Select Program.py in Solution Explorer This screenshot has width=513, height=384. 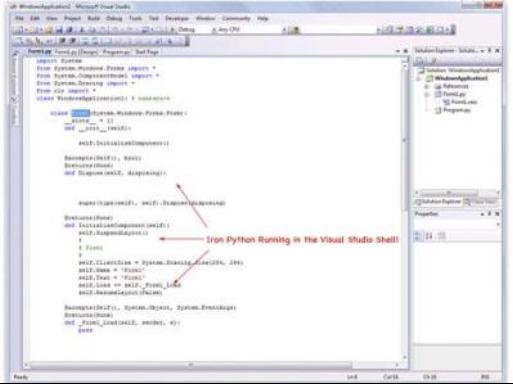click(x=453, y=110)
